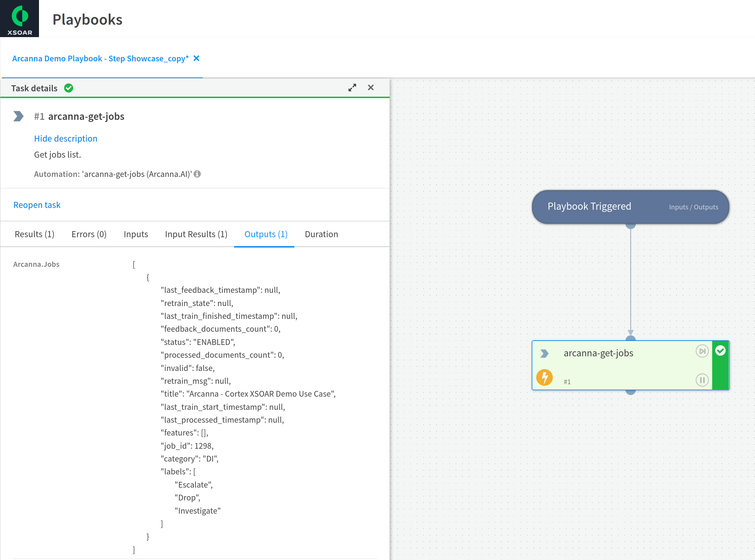Click the bottom connector of arcanna-get-jobs node

(630, 392)
